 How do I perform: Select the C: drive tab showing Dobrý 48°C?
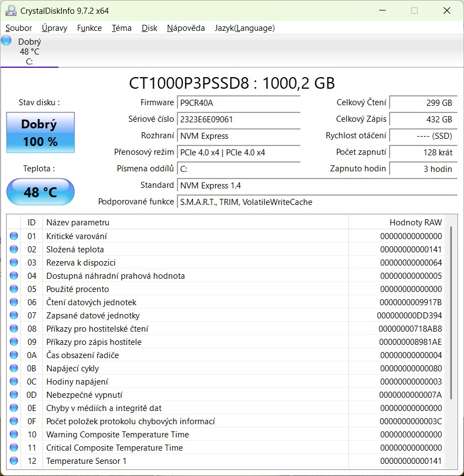click(29, 50)
